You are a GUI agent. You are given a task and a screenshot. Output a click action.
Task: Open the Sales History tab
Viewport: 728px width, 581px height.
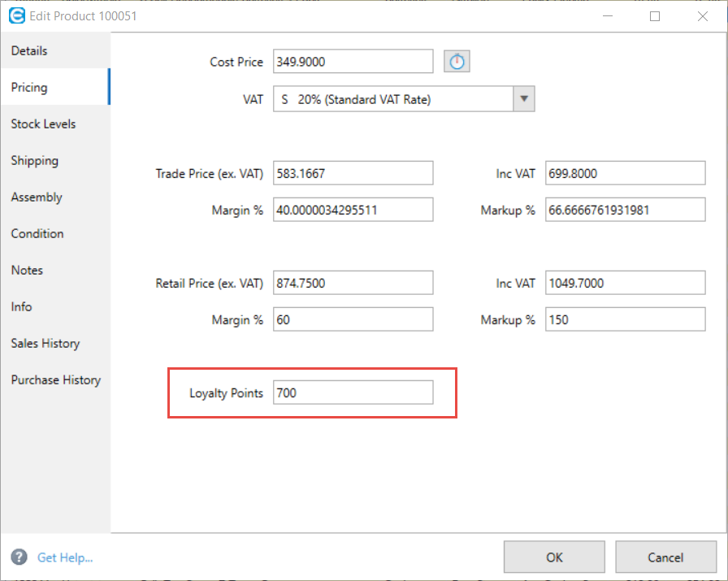point(45,344)
